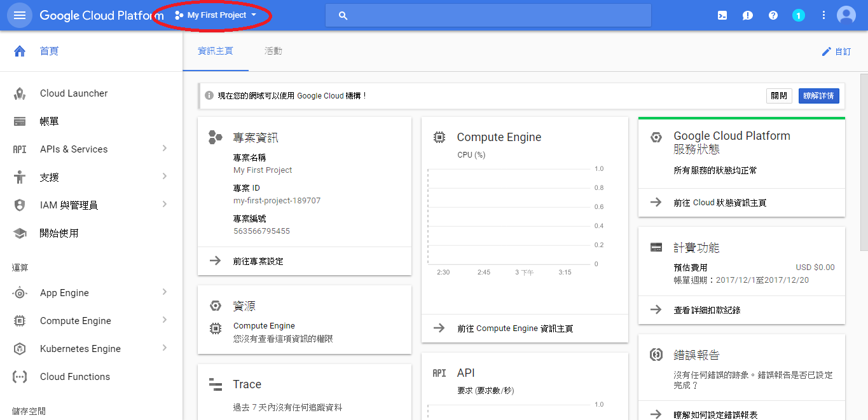Follow the 瞭解如何設定錯誤報表 link
Image resolution: width=868 pixels, height=420 pixels.
[715, 415]
